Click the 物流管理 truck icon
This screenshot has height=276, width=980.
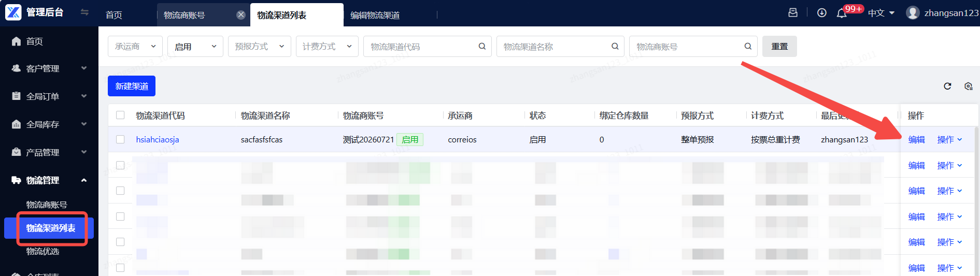click(x=16, y=180)
